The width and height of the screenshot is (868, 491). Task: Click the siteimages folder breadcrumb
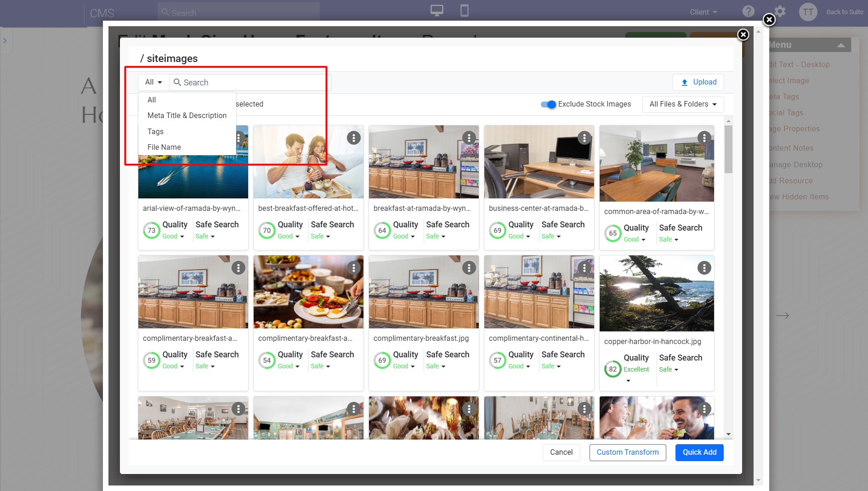tap(172, 59)
